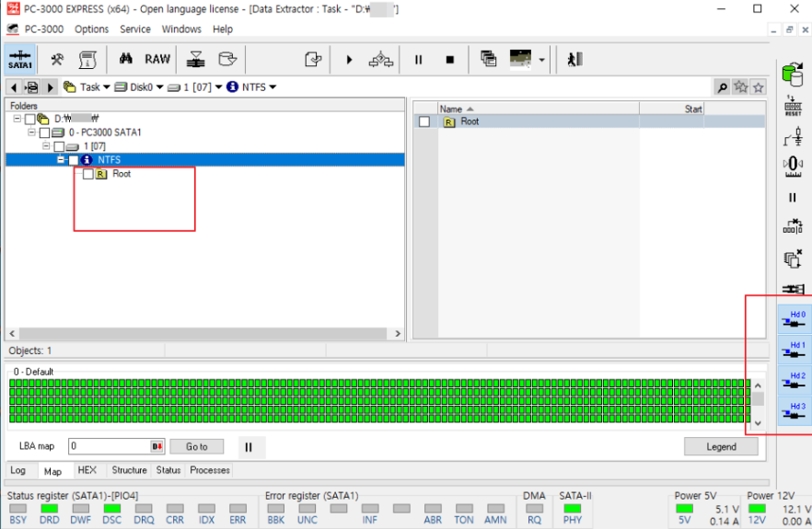This screenshot has height=529, width=812.
Task: Click the SATA1 port toolbar button
Action: click(x=19, y=59)
